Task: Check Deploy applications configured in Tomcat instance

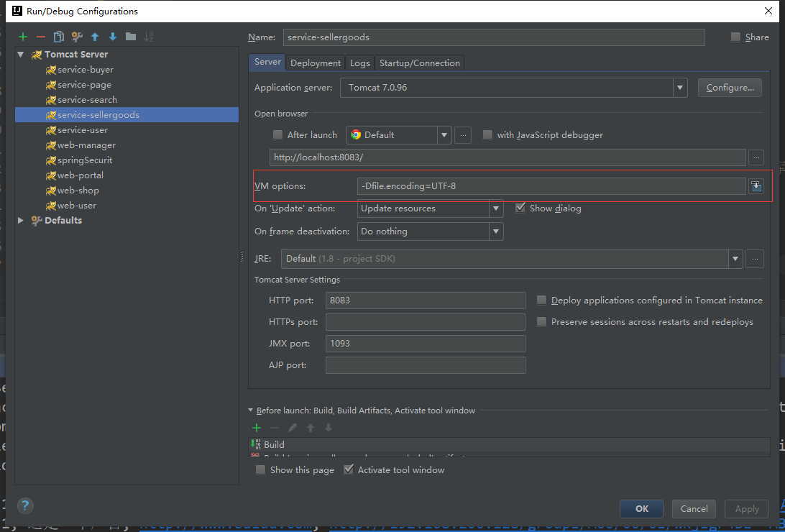Action: pyautogui.click(x=541, y=301)
